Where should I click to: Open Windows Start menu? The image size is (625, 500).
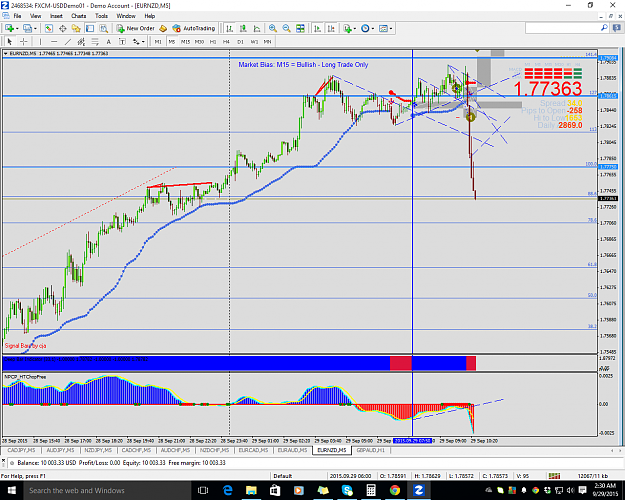pos(11,490)
